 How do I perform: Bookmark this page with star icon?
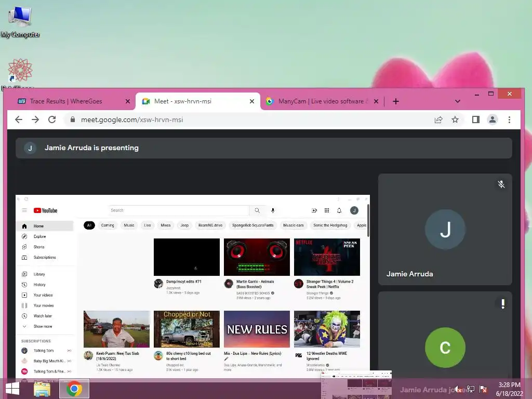[x=455, y=119]
